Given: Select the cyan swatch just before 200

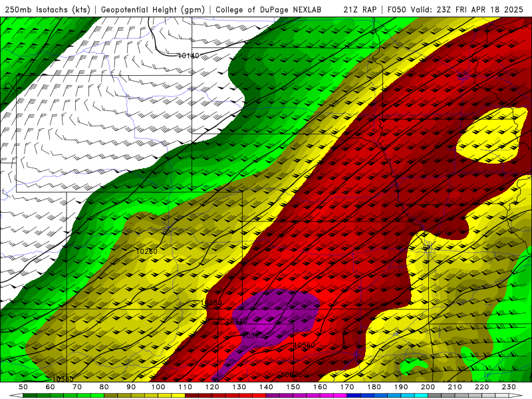Looking at the screenshot, I should pos(421,396).
